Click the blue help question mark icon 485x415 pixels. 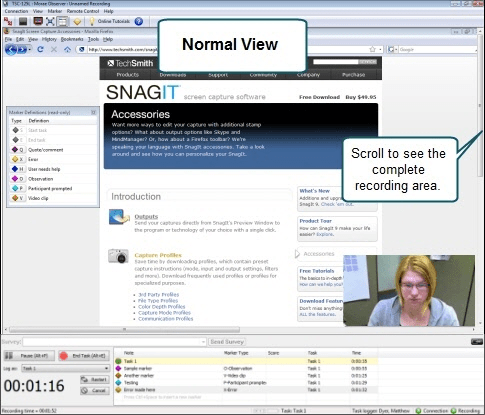(139, 21)
